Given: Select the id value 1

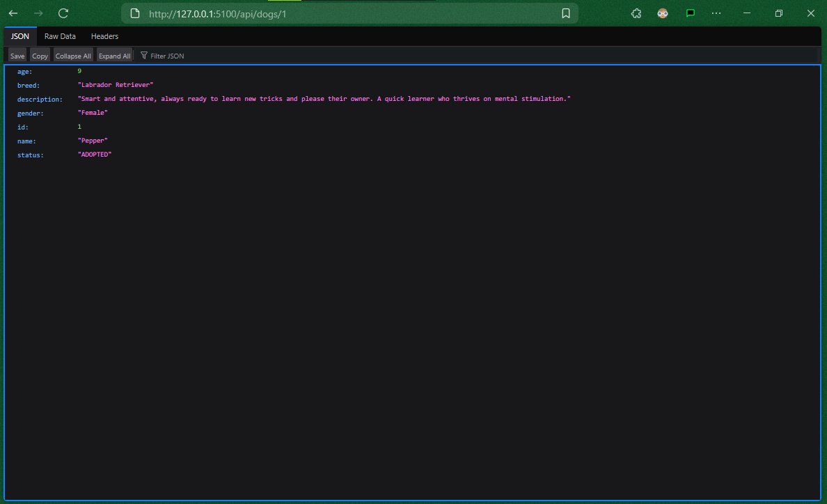Looking at the screenshot, I should click(79, 127).
